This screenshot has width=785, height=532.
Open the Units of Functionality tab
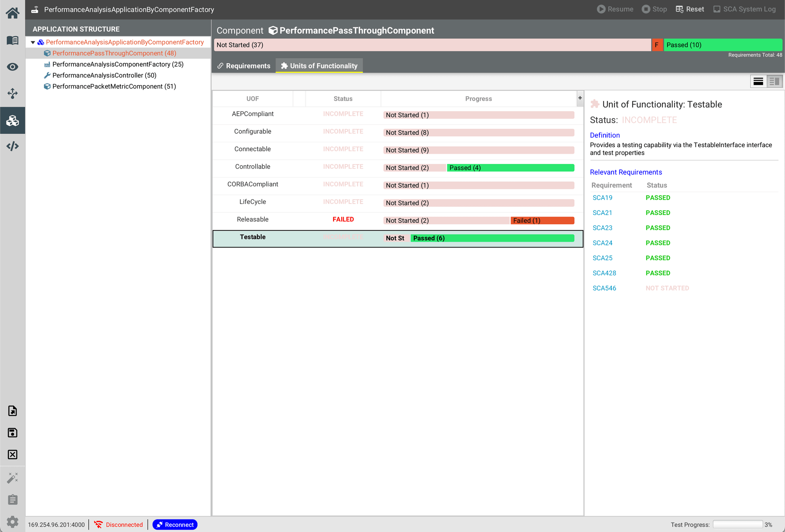coord(324,66)
